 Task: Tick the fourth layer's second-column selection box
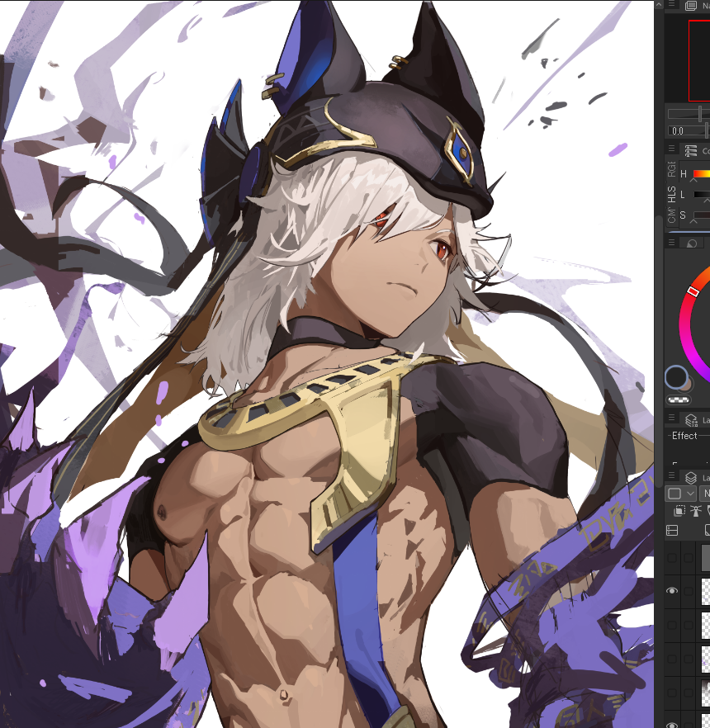pyautogui.click(x=689, y=659)
